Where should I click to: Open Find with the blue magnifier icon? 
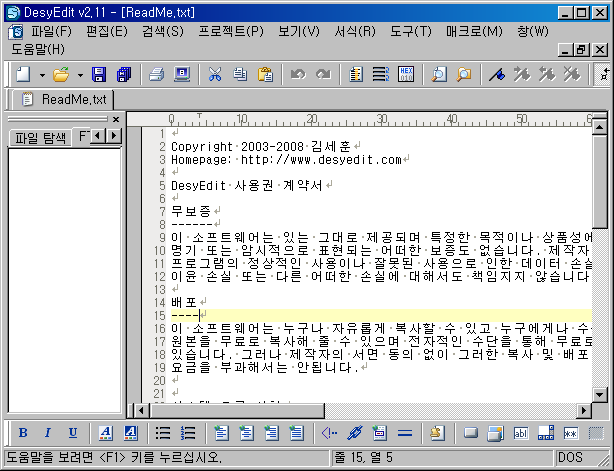tap(439, 74)
